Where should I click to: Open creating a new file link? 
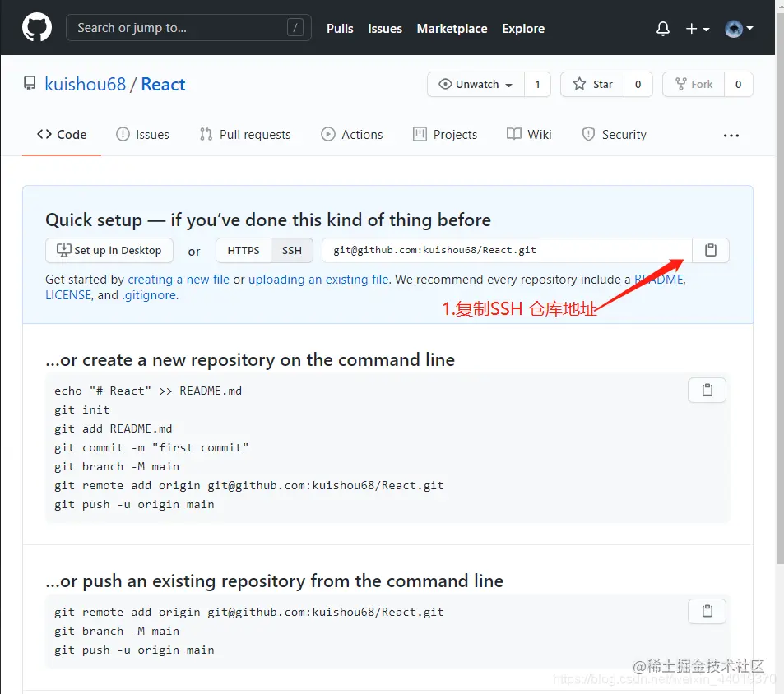179,280
